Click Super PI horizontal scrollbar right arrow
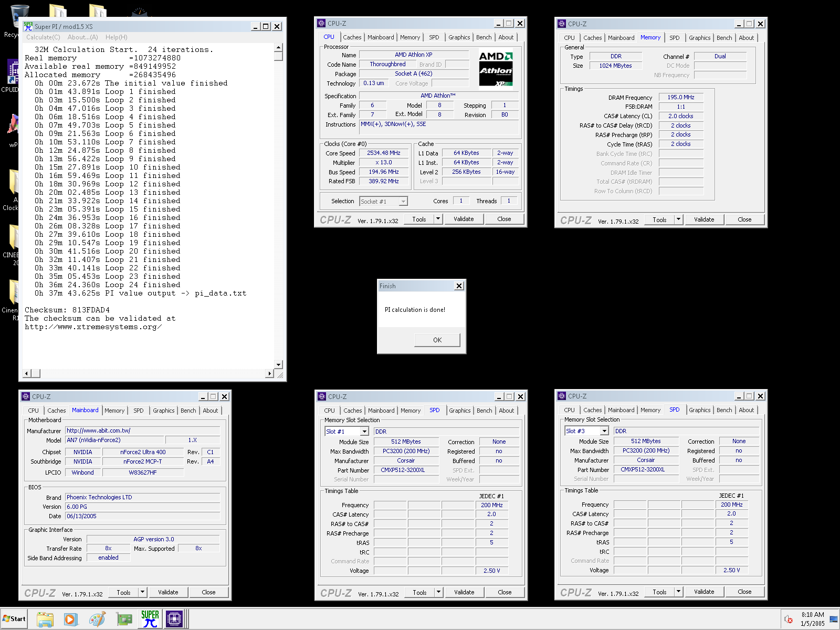Image resolution: width=840 pixels, height=630 pixels. (x=270, y=373)
